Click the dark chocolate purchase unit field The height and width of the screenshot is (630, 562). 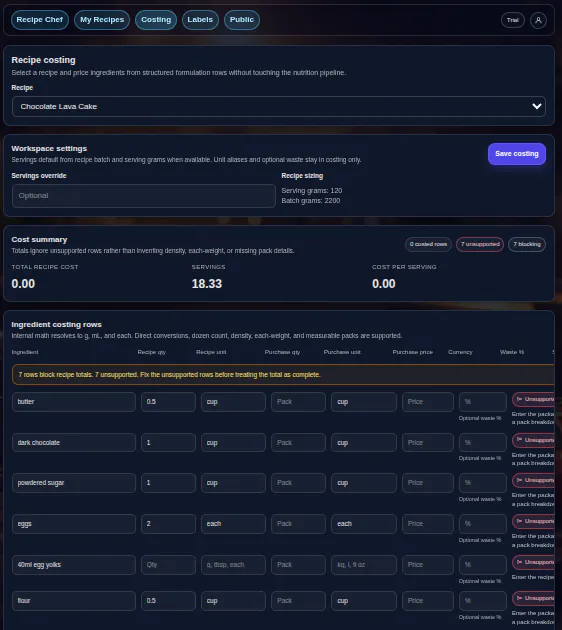(364, 442)
